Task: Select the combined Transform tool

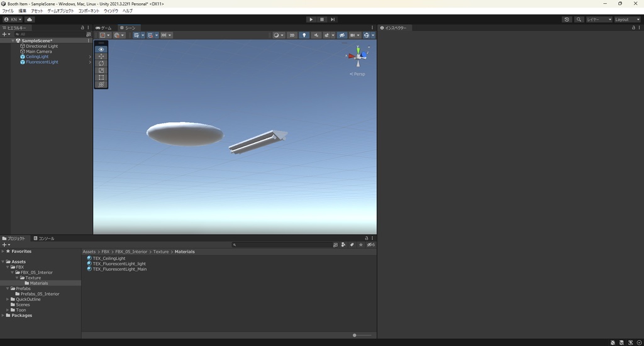Action: [x=101, y=84]
